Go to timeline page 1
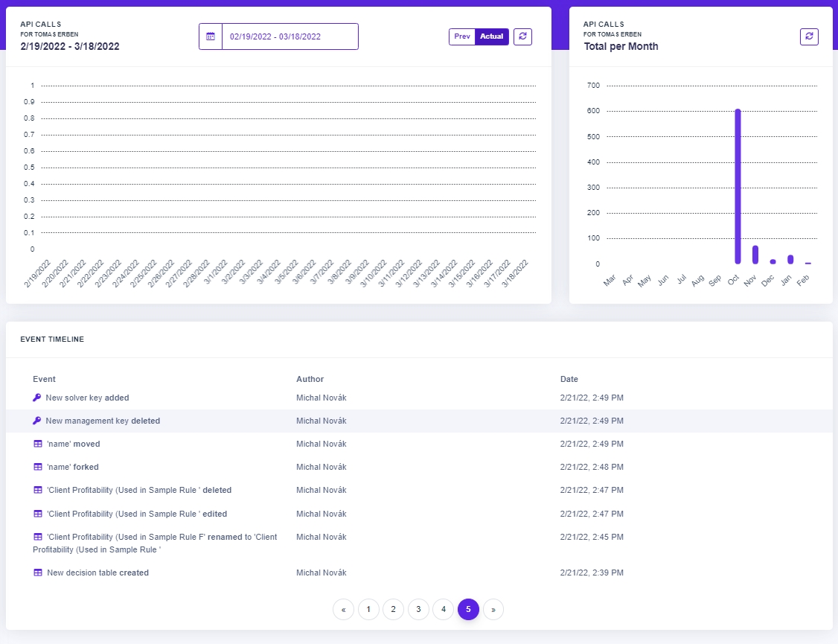Screen dimensions: 838x644 tap(368, 610)
